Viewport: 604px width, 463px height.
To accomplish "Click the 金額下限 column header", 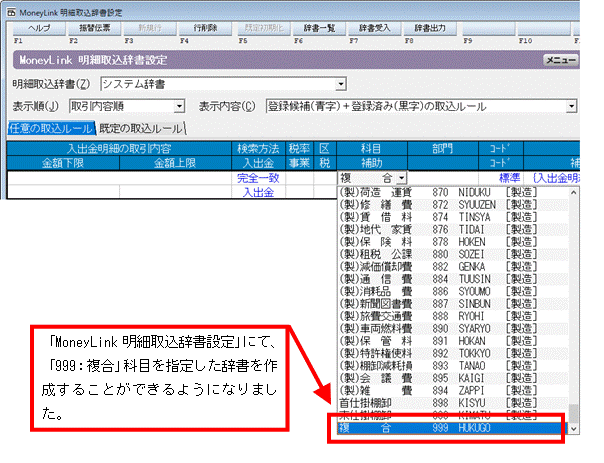I will click(63, 163).
